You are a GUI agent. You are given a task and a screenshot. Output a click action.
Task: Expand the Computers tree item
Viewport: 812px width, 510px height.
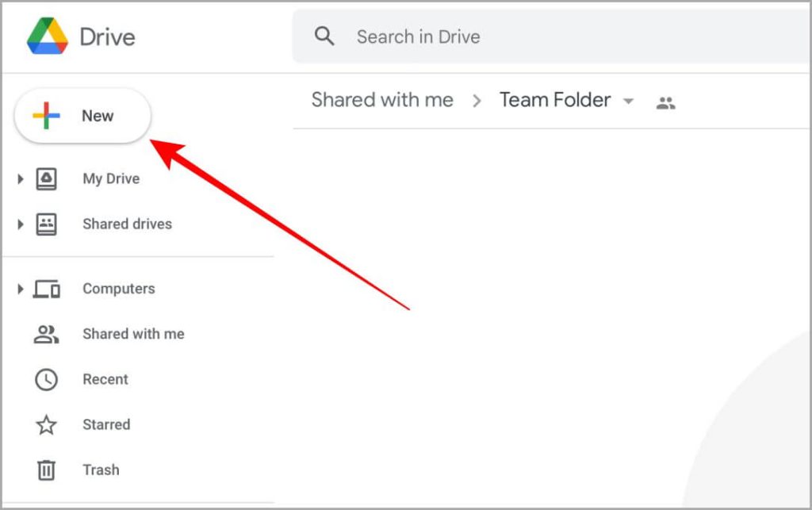click(20, 289)
